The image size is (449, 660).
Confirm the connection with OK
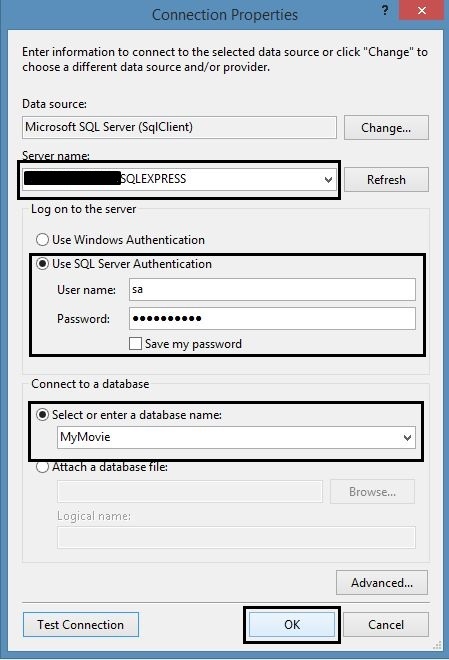click(292, 625)
